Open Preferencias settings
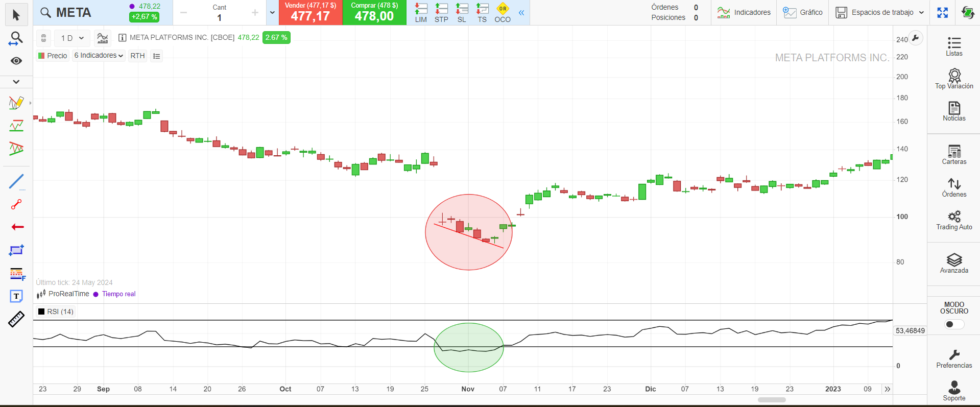Image resolution: width=980 pixels, height=407 pixels. (954, 358)
